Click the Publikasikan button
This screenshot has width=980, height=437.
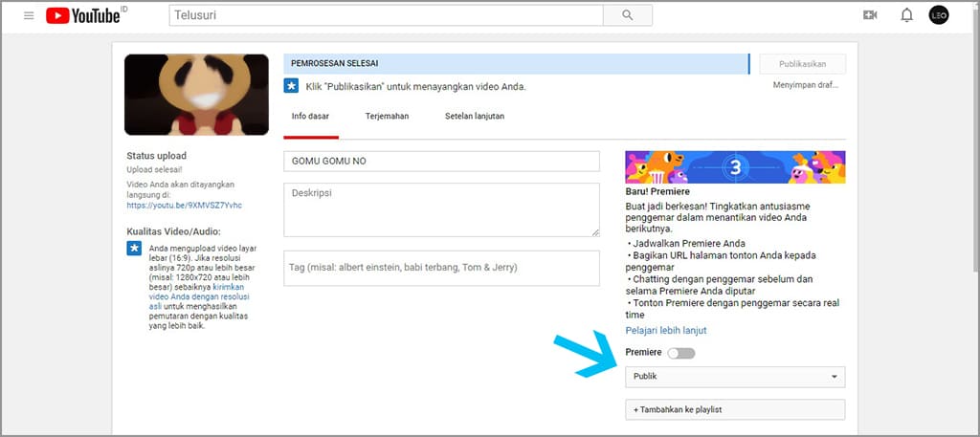(x=803, y=64)
